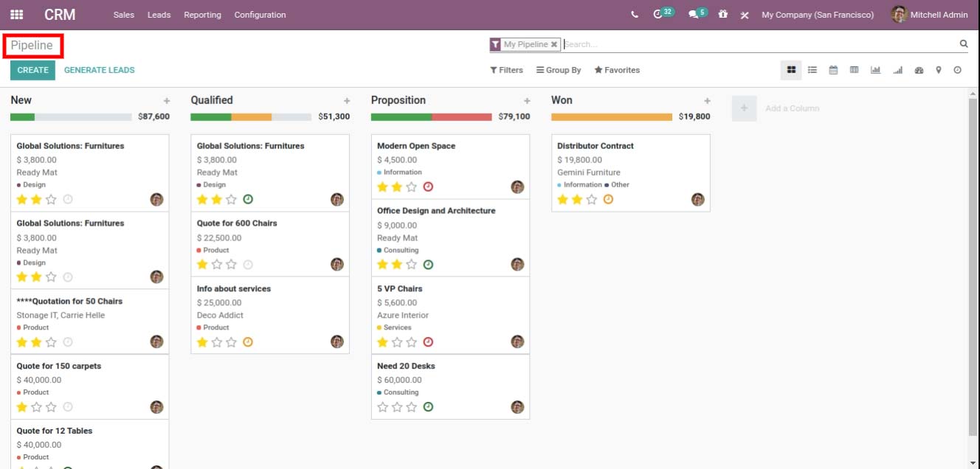Open the Quote for 12 Tables card title

click(x=55, y=431)
